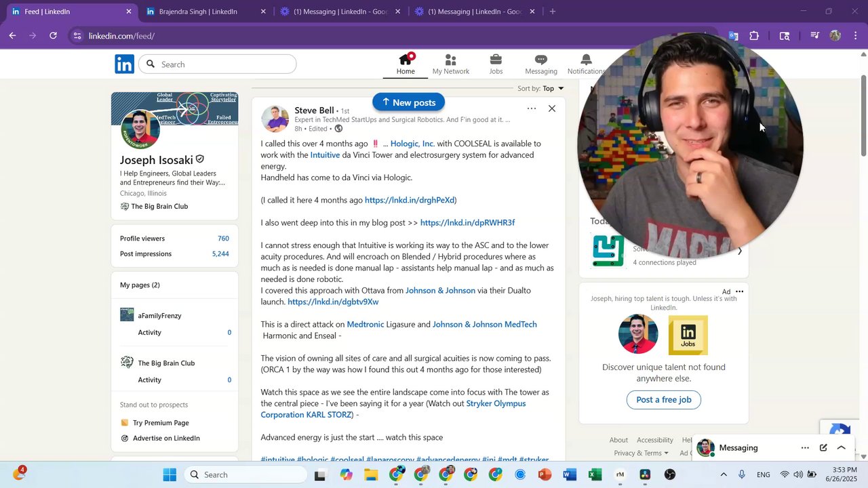
Task: Open the Google Translate extension icon
Action: [733, 36]
